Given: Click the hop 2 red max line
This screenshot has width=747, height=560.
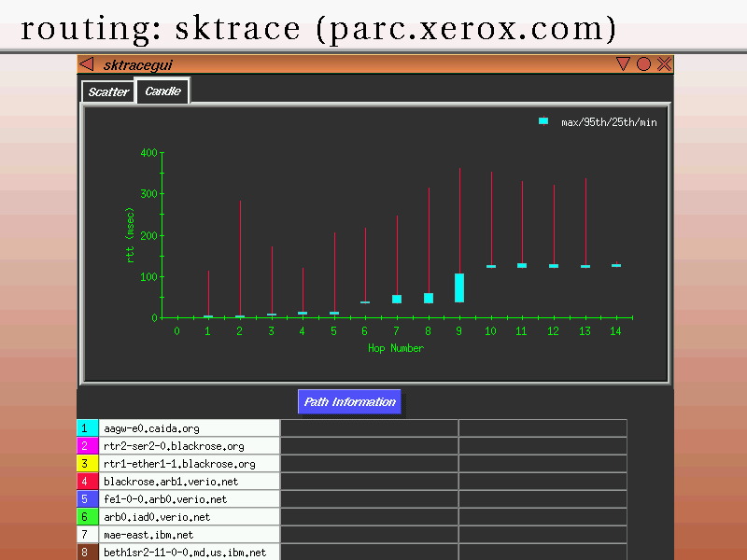Looking at the screenshot, I should pos(240,258).
